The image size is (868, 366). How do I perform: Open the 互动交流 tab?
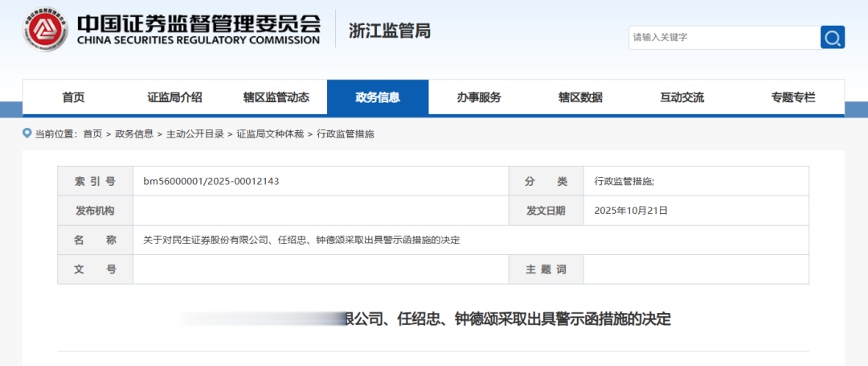(682, 98)
